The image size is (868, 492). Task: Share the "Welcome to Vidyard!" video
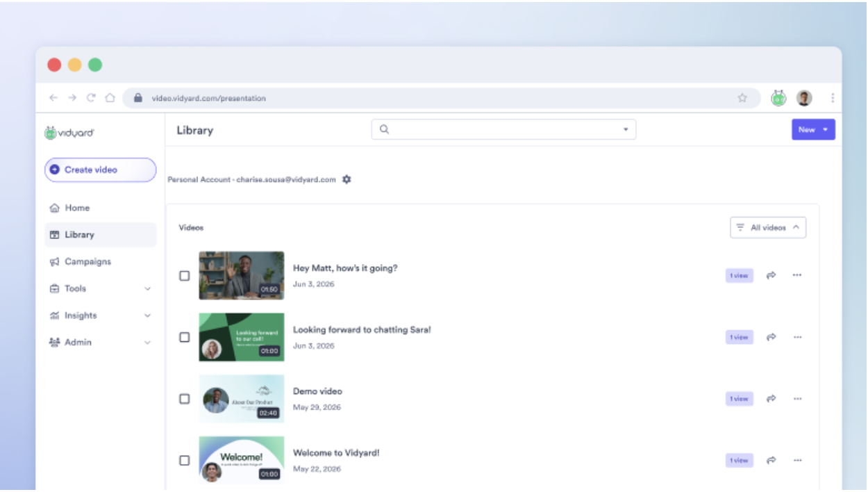click(x=771, y=460)
